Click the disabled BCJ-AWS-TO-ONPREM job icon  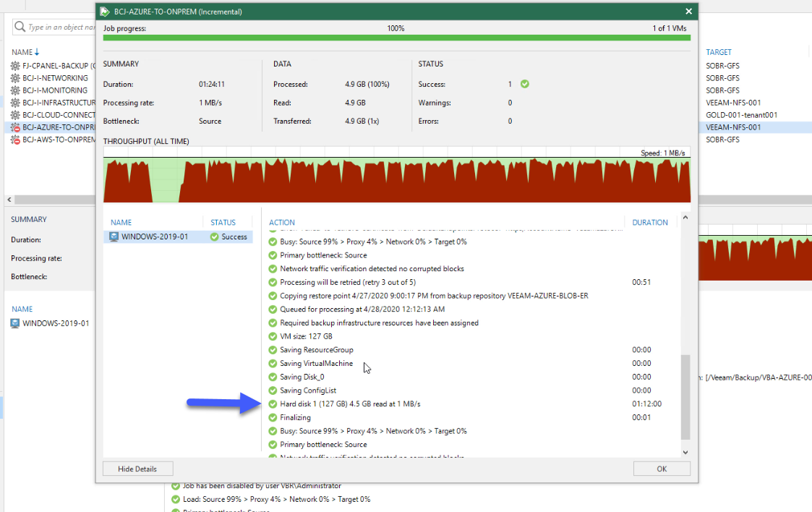15,140
